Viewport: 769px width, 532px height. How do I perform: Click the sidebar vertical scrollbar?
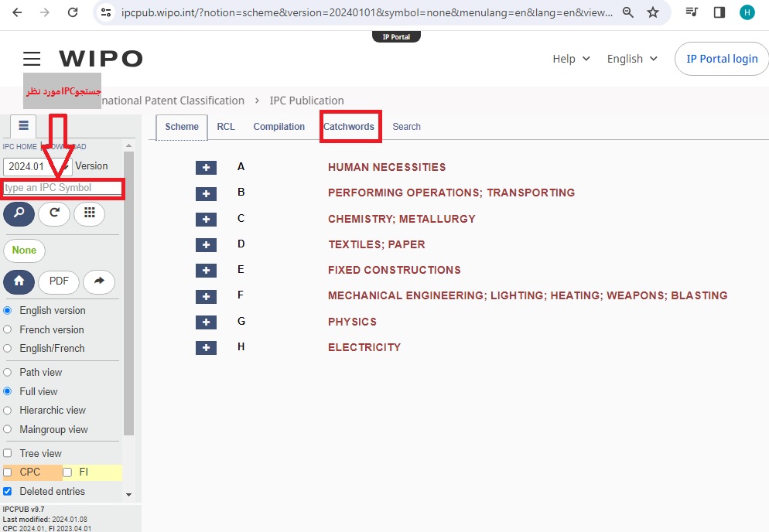click(128, 309)
